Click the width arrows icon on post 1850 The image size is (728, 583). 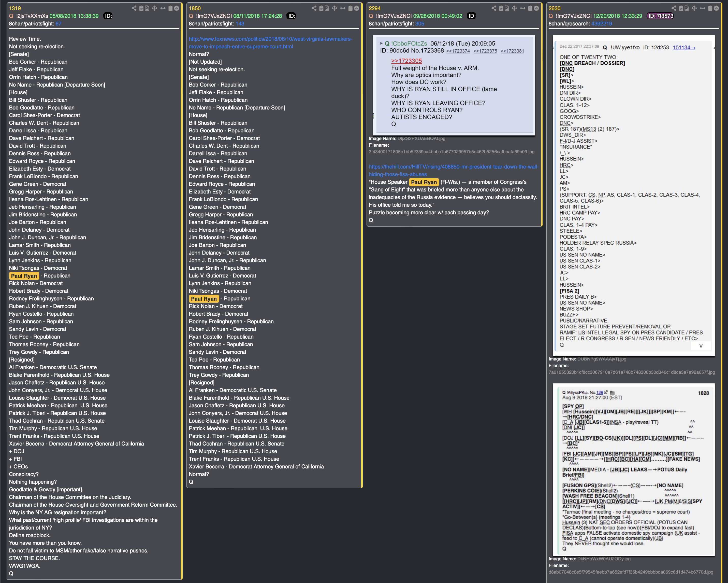coord(343,8)
